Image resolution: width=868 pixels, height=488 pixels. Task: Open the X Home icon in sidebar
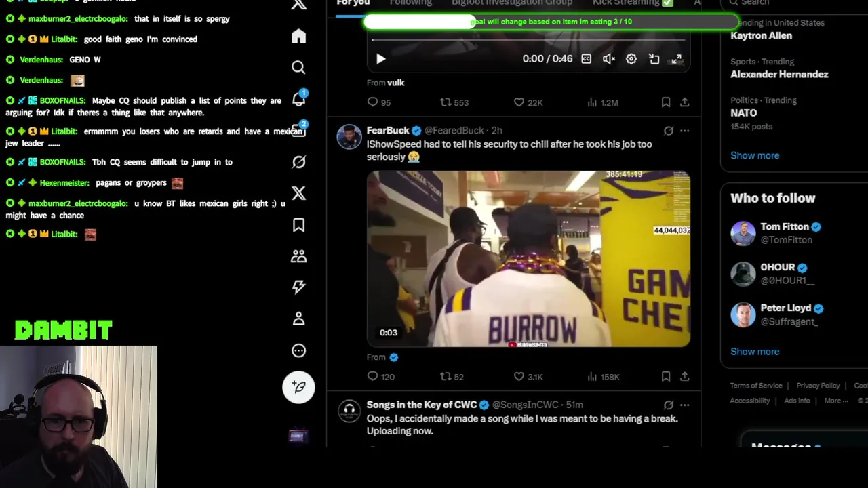(298, 36)
